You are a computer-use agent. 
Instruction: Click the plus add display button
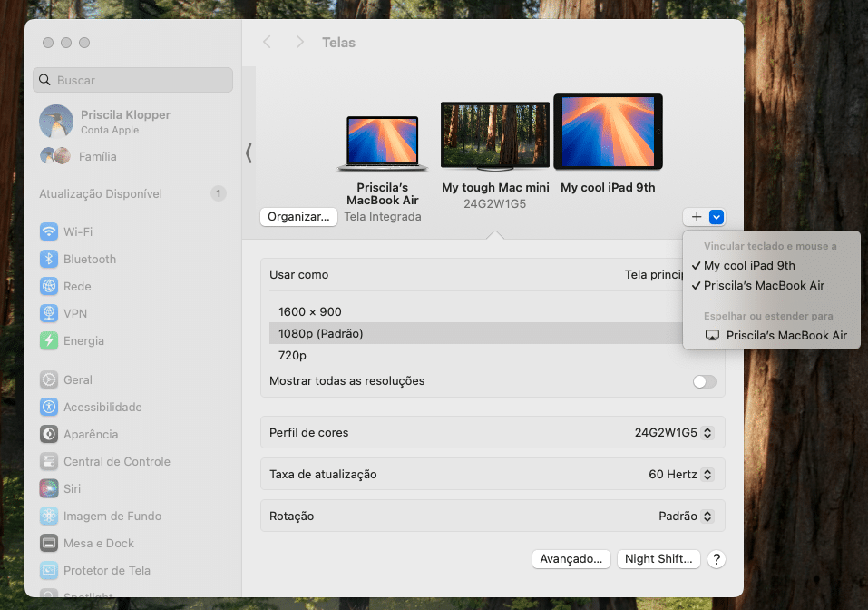(697, 217)
